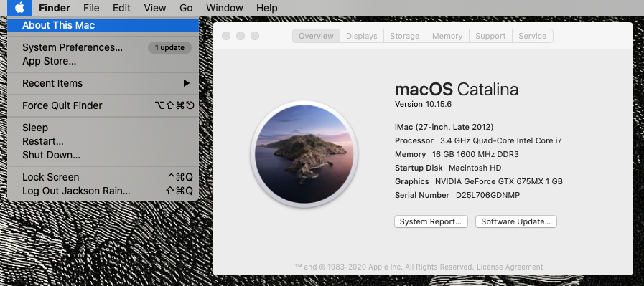Click the red close window button
Screen dimensions: 644x286
tap(226, 36)
